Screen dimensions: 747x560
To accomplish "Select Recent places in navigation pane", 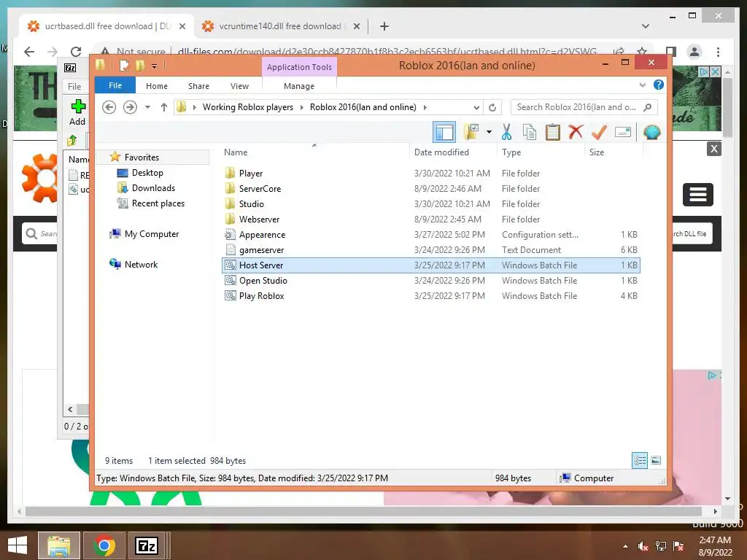I will pyautogui.click(x=158, y=203).
